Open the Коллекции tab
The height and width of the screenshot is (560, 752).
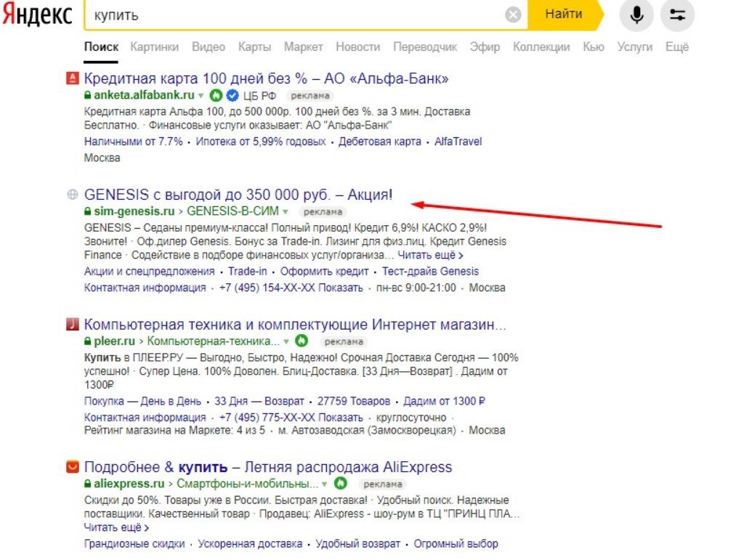point(541,46)
